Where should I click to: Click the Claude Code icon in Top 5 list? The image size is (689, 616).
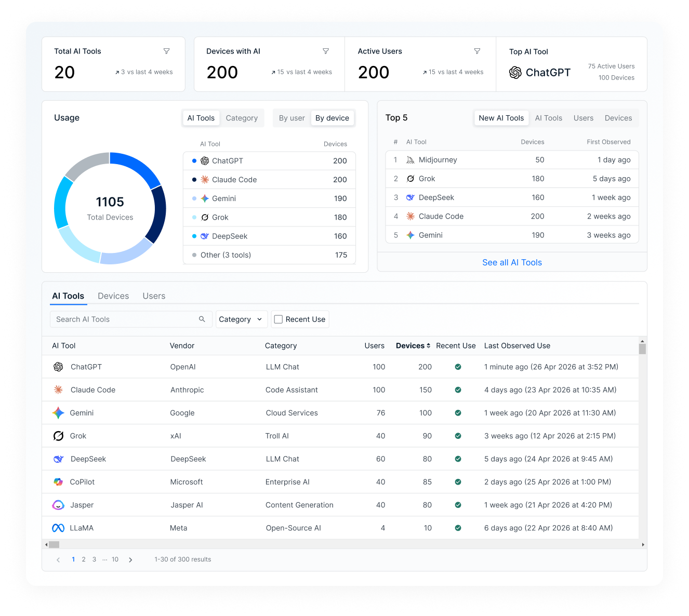tap(410, 216)
